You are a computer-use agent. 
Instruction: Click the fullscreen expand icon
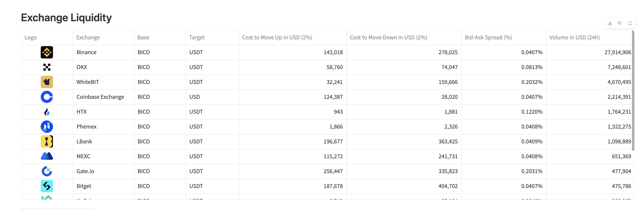[x=629, y=23]
